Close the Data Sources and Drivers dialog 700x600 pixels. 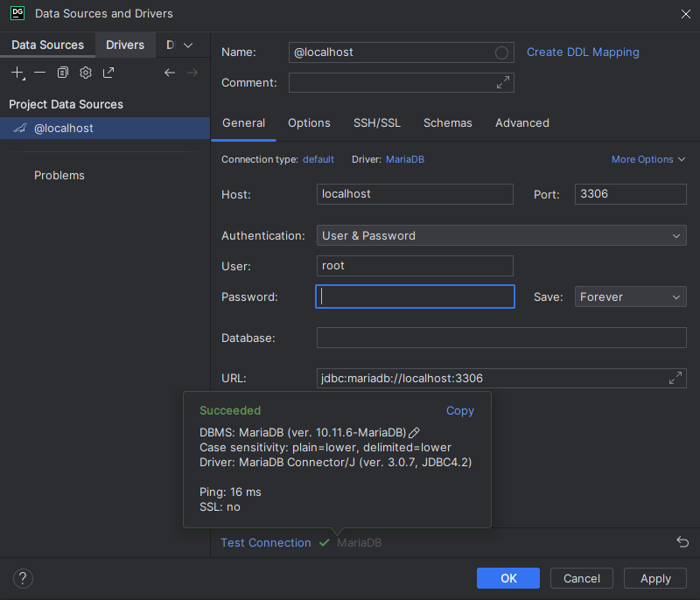[x=686, y=14]
